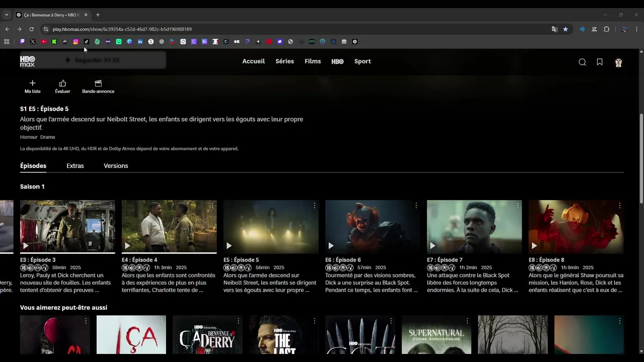
Task: Open the Twitch bookmark in bookmarks bar
Action: point(22,42)
